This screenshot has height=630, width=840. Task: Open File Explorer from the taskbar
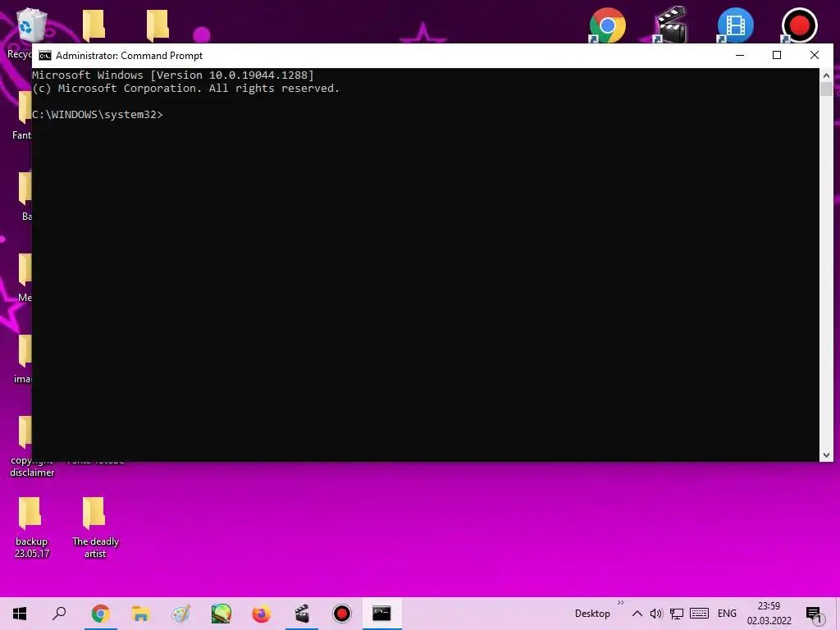click(x=140, y=614)
